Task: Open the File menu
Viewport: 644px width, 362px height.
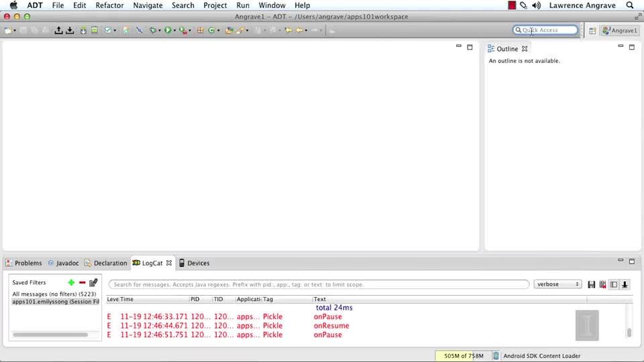Action: [58, 5]
